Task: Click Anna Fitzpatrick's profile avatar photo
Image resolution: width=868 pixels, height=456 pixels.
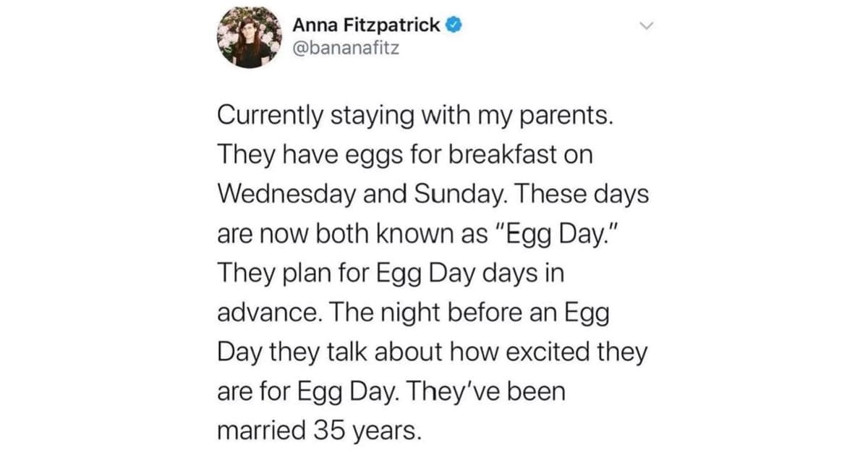Action: (x=250, y=37)
